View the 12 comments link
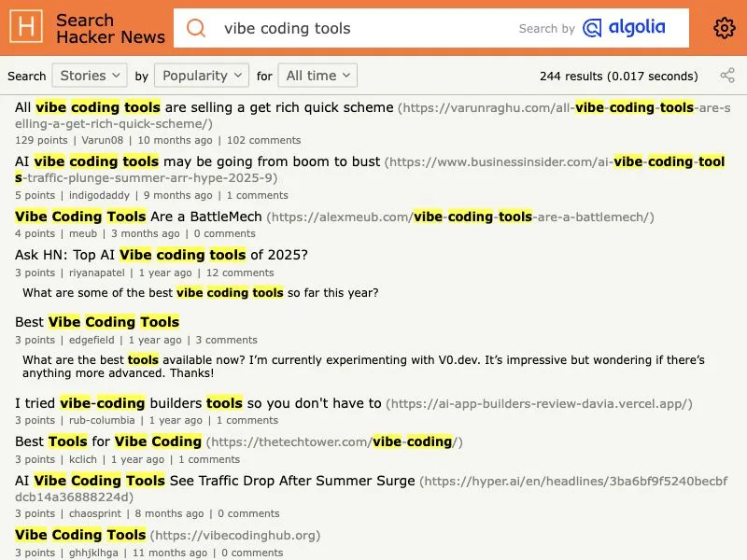 coord(240,273)
